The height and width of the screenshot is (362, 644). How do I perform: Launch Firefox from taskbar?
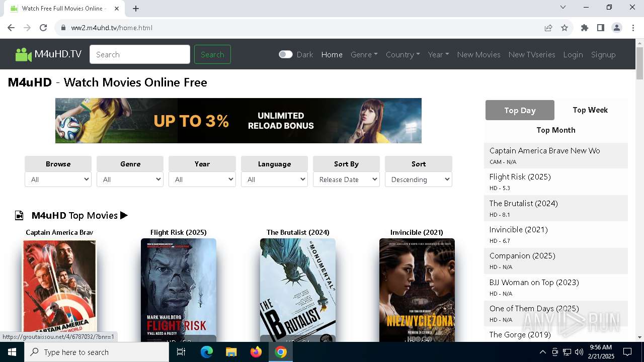point(256,352)
